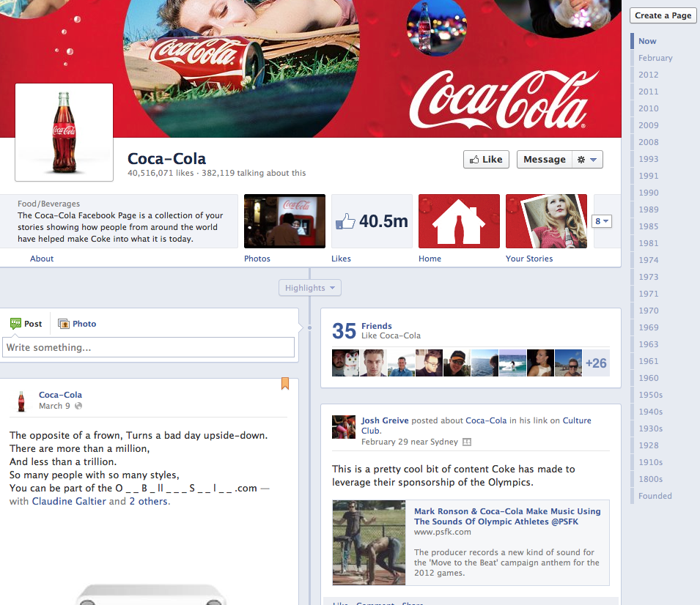Jump to 1950s on the timeline
The image size is (700, 605).
(650, 395)
